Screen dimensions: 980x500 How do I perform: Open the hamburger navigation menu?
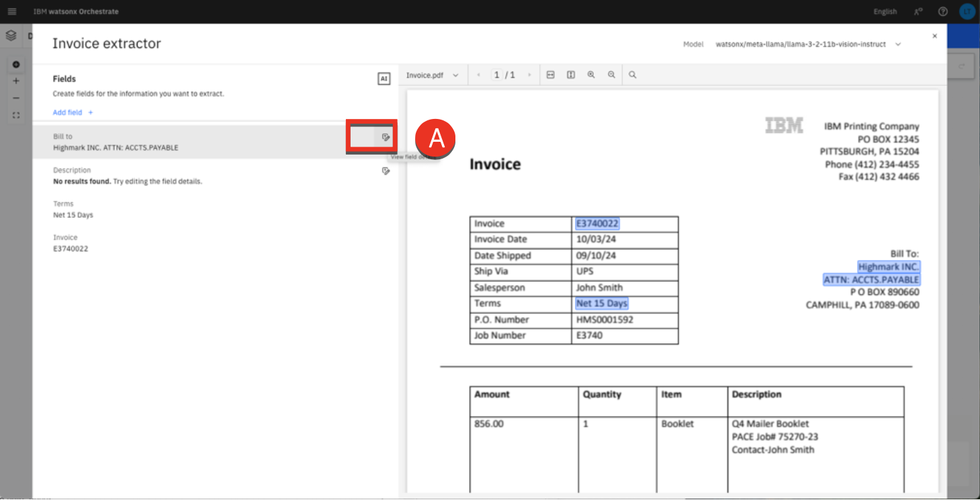(12, 11)
